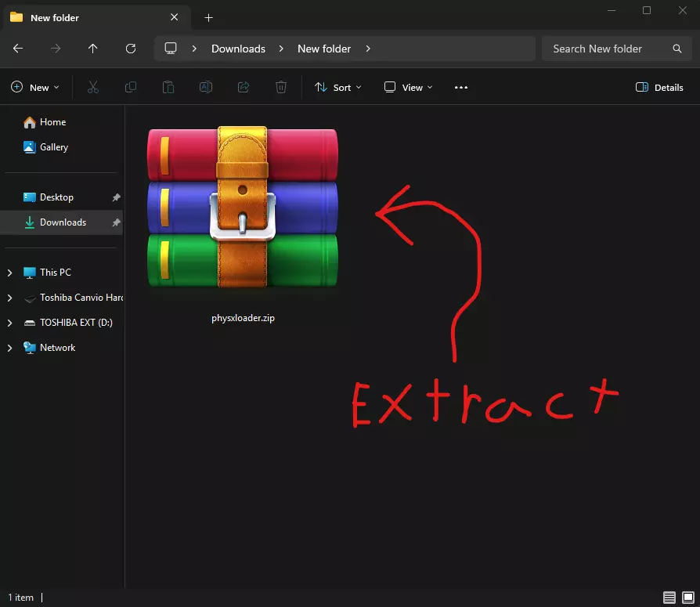700x607 pixels.
Task: Expand Toshiba Canvio Hard drive node
Action: 9,298
